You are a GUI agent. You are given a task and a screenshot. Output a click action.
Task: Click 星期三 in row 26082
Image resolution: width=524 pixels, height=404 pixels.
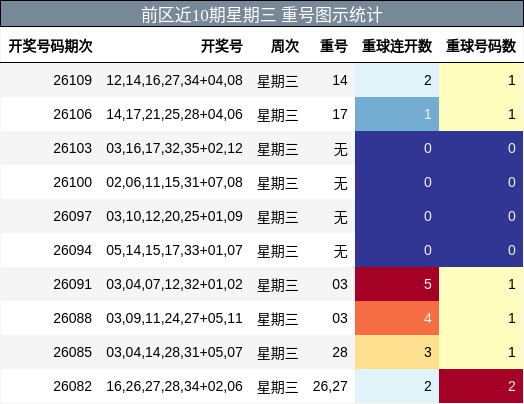pyautogui.click(x=278, y=387)
